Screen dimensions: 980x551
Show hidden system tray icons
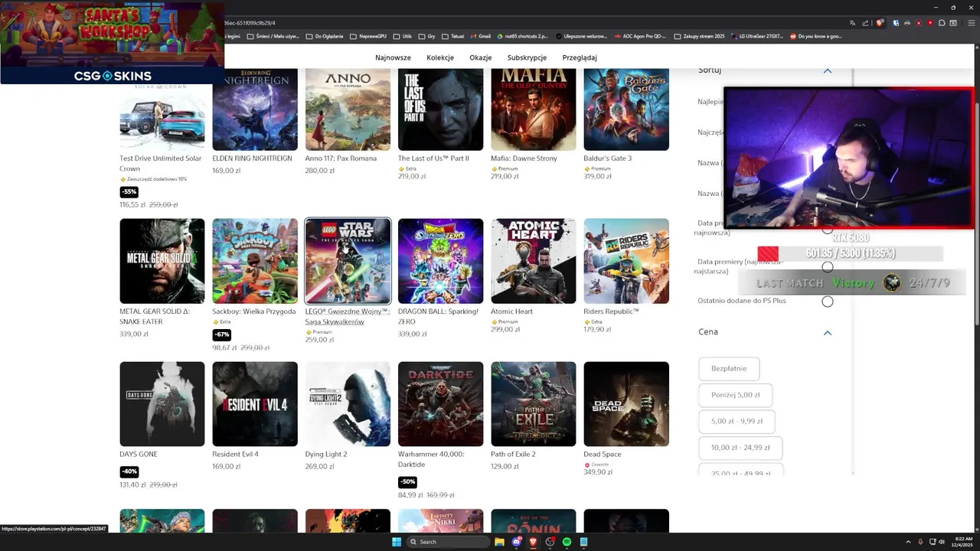pyautogui.click(x=908, y=542)
